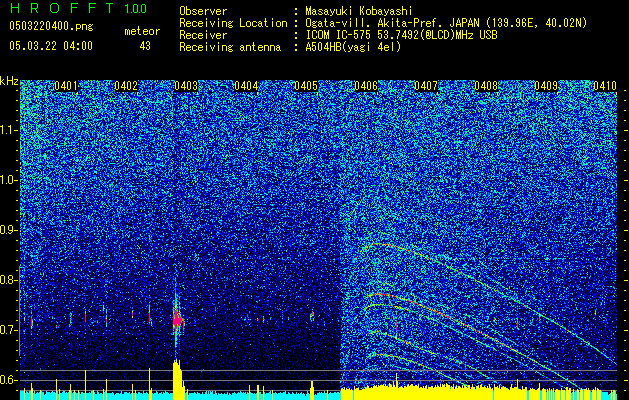This screenshot has width=629, height=400.
Task: Click the 0403 time marker
Action: click(x=186, y=86)
